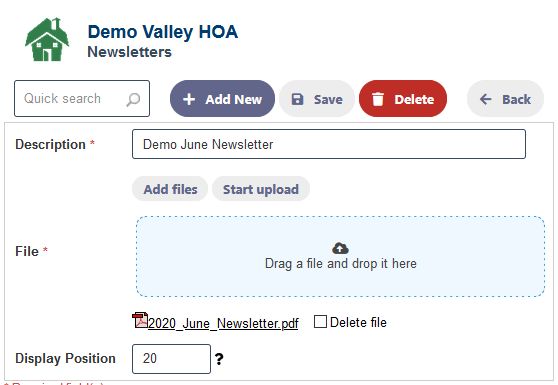Click the floppy disk save icon
This screenshot has width=558, height=385.
[x=298, y=99]
